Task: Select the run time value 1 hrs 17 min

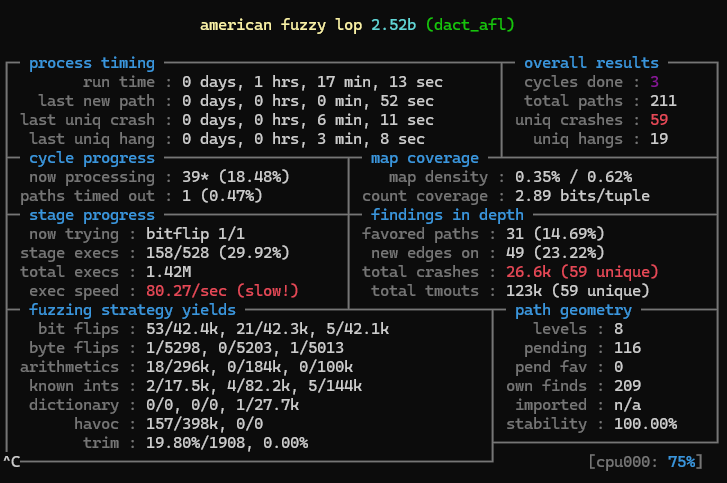Action: point(312,82)
